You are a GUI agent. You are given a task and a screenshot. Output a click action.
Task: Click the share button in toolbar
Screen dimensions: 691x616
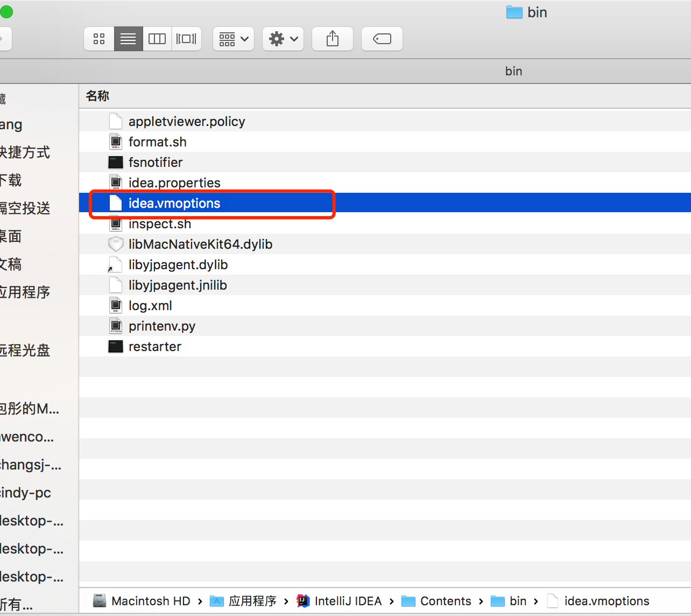click(x=333, y=39)
